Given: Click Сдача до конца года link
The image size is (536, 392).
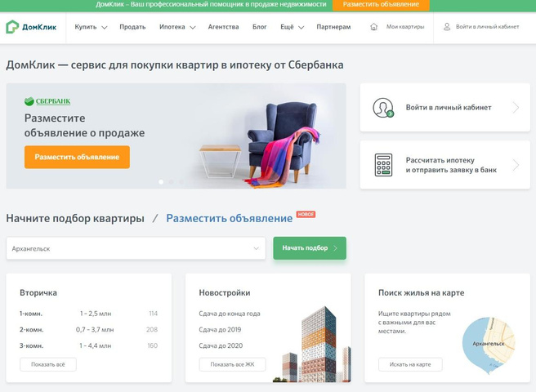Looking at the screenshot, I should click(x=230, y=314).
